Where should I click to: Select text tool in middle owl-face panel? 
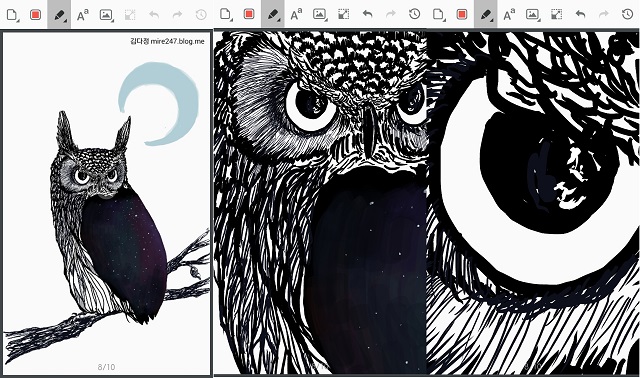[x=296, y=14]
